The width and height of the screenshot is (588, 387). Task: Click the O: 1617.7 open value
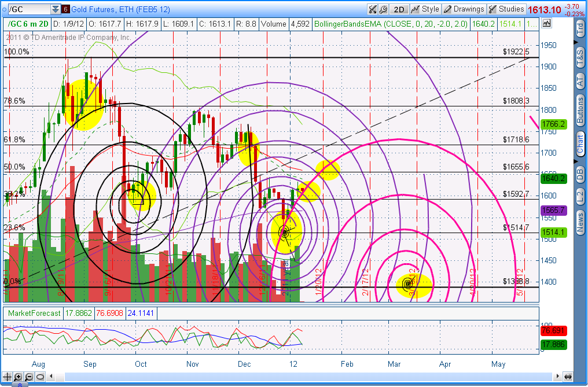pos(105,24)
